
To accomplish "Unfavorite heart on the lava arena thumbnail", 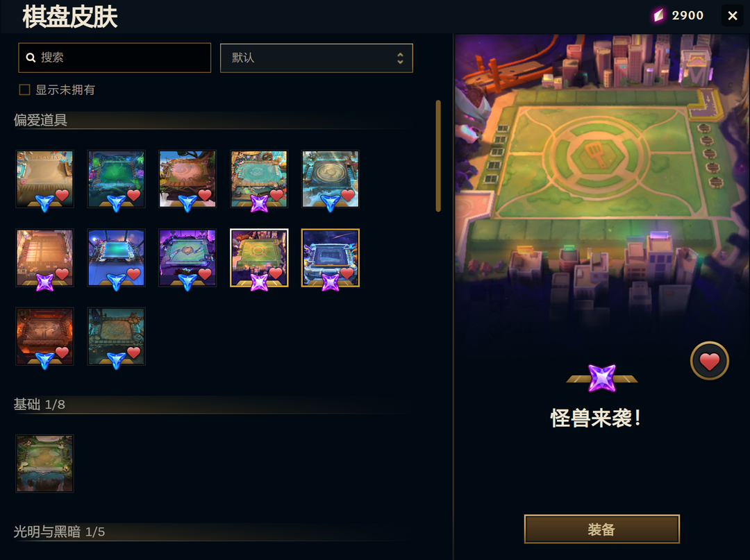I will click(62, 352).
